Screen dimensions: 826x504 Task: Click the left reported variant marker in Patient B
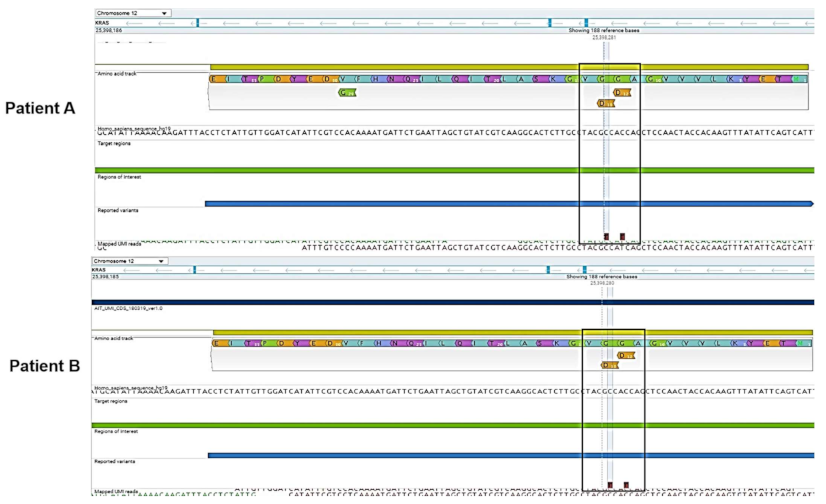click(x=609, y=485)
